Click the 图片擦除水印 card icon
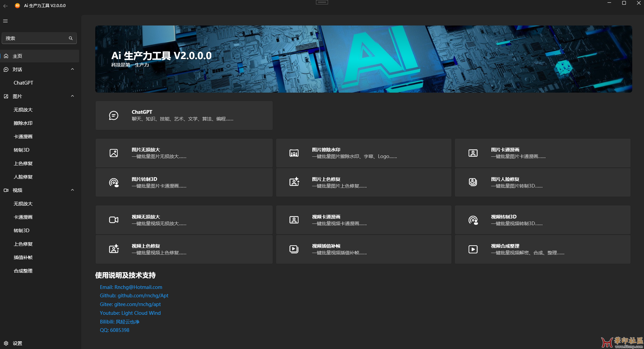This screenshot has width=644, height=349. tap(294, 153)
